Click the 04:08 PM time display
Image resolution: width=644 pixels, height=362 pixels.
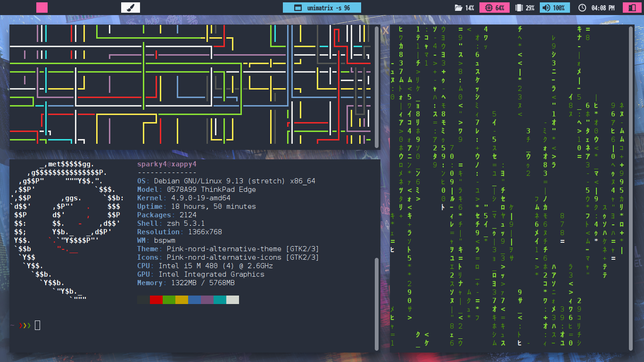[x=603, y=8]
